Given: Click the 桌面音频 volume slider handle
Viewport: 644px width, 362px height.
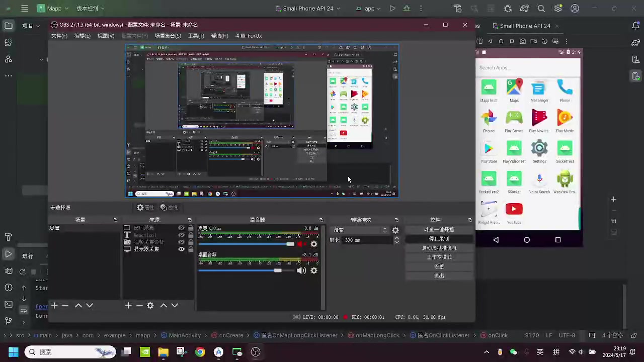Looking at the screenshot, I should coord(278,270).
